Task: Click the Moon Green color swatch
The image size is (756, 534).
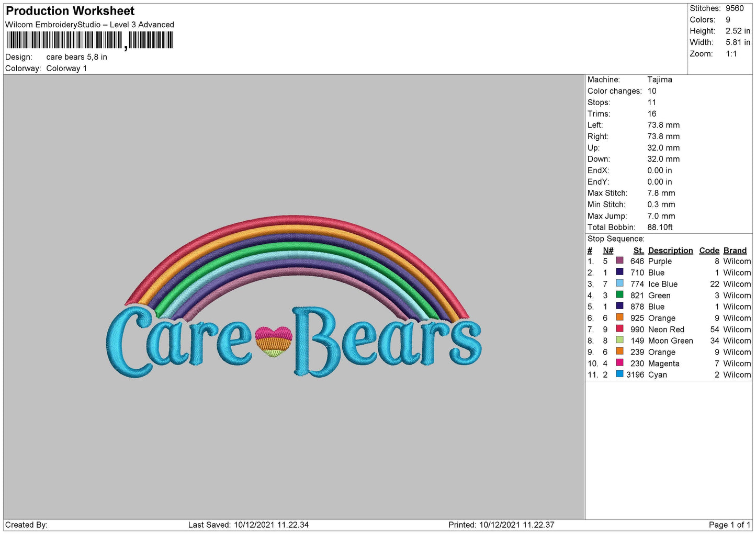Action: pos(620,340)
